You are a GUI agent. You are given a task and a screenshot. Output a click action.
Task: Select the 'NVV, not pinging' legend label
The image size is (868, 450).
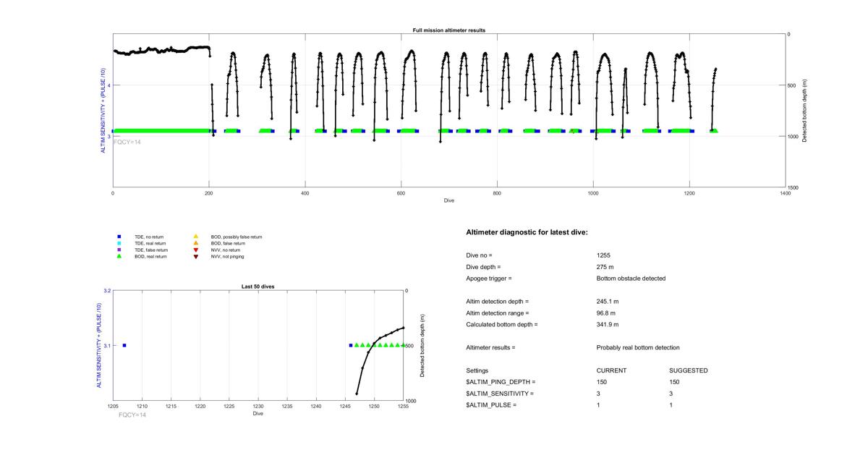click(227, 256)
